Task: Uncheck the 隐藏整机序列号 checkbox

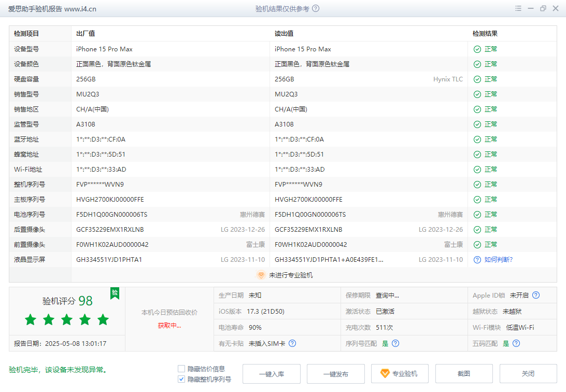Action: coord(181,380)
